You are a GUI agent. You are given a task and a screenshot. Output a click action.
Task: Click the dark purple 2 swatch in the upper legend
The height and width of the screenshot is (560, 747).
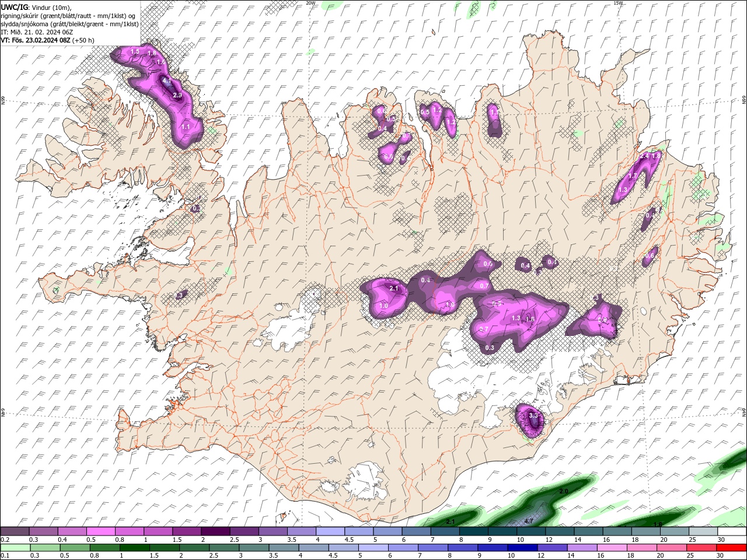point(215,531)
